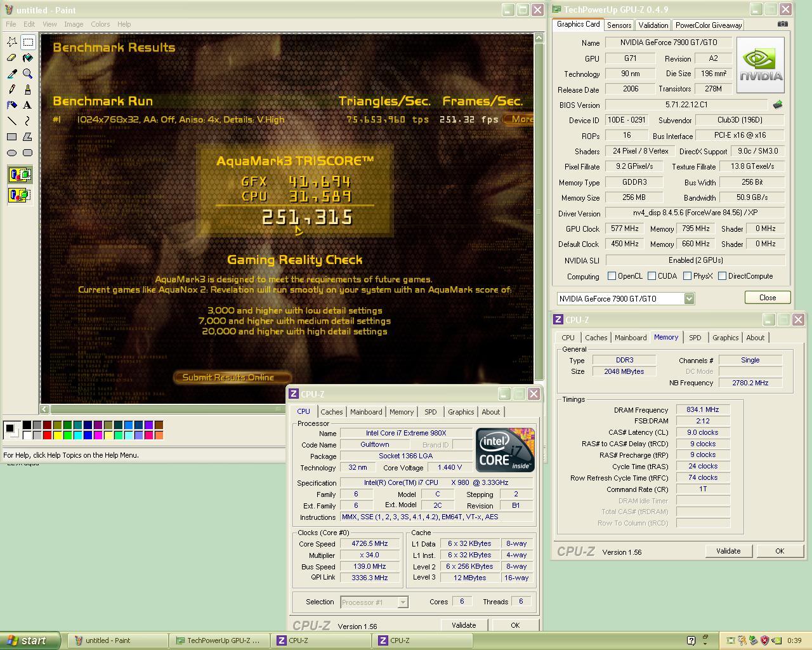The width and height of the screenshot is (812, 650).
Task: Open the About tab in the lower CPU-Z window
Action: (490, 412)
